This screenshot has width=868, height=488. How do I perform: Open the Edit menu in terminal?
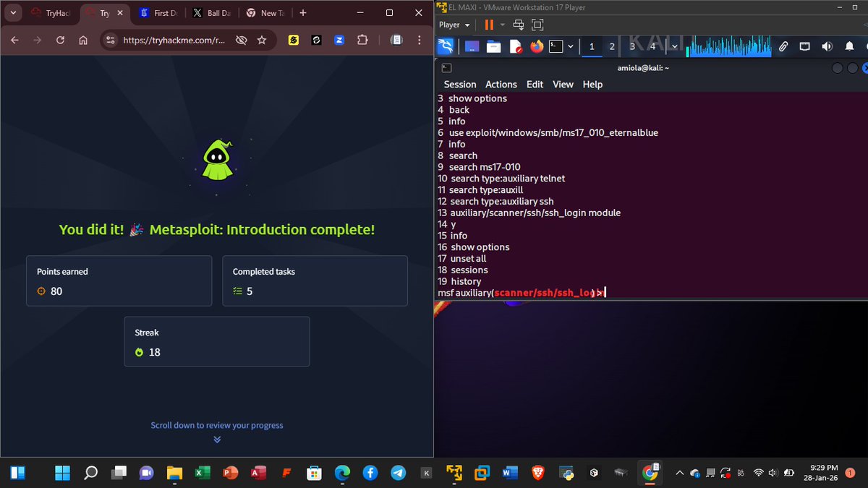tap(535, 85)
